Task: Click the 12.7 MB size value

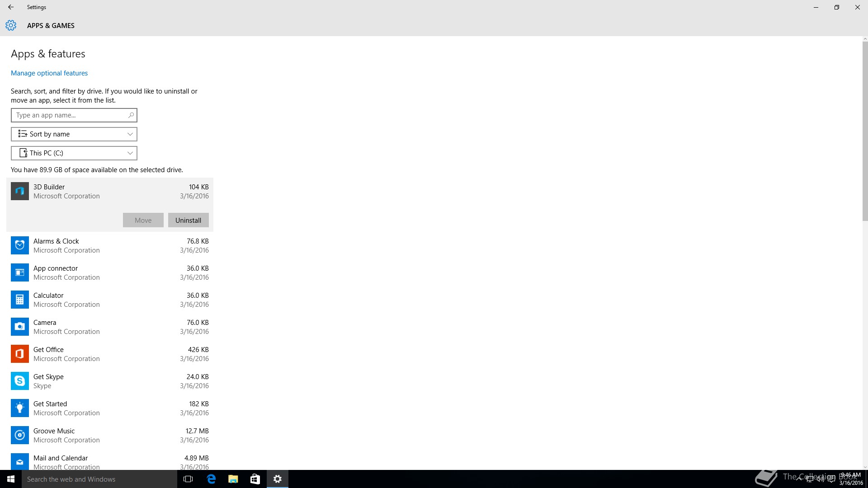Action: point(197,431)
